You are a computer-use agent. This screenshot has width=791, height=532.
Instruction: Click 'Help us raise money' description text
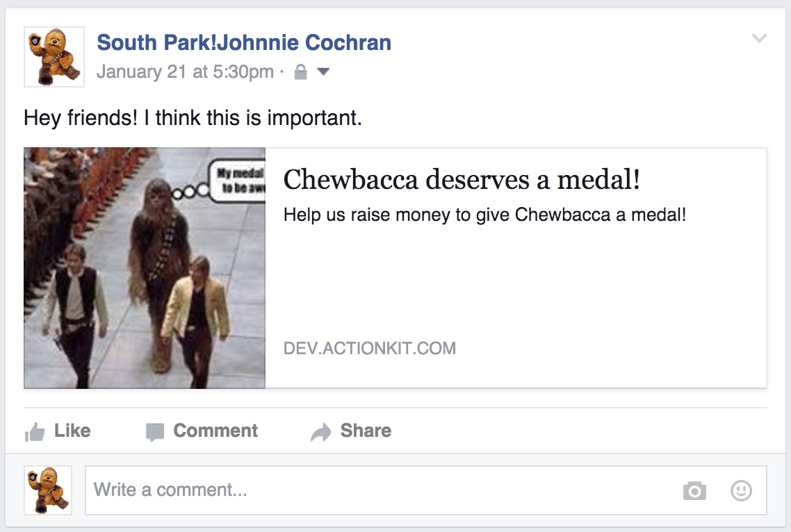coord(484,215)
